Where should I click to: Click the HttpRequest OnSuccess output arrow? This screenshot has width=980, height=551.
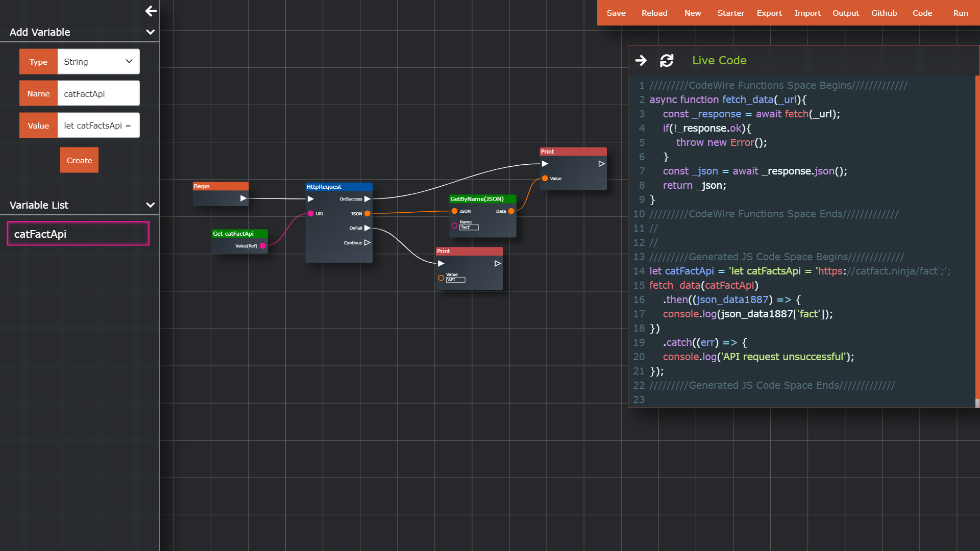tap(367, 199)
